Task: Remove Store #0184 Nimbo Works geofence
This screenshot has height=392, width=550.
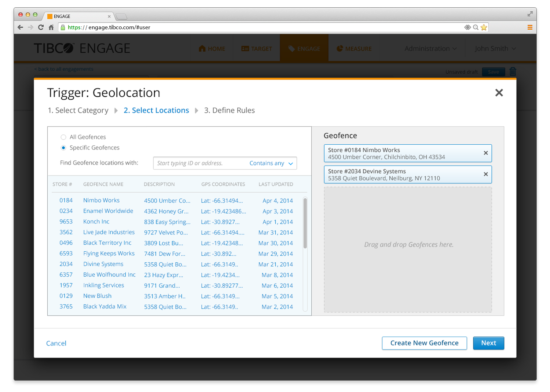Action: pos(485,153)
